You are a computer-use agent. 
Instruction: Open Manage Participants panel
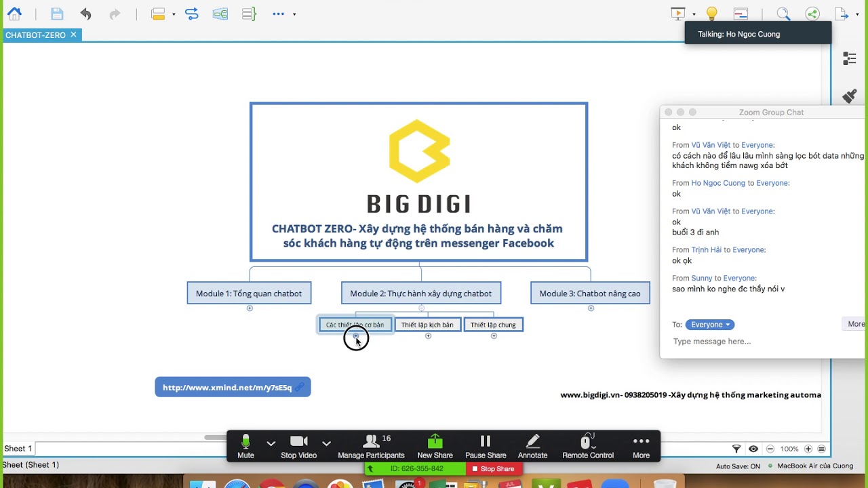[371, 447]
